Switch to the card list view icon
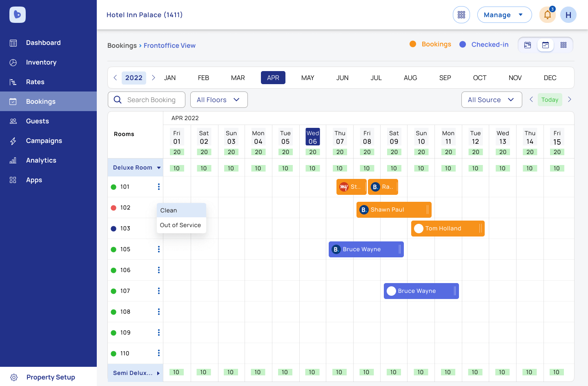The height and width of the screenshot is (386, 588). (x=528, y=45)
